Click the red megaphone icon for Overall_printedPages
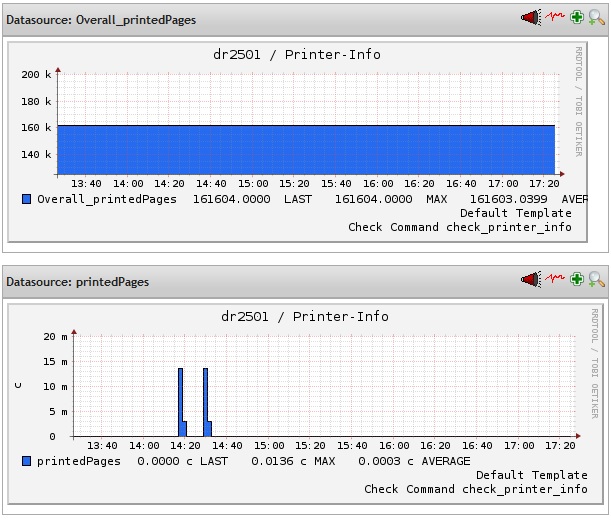 tap(530, 18)
